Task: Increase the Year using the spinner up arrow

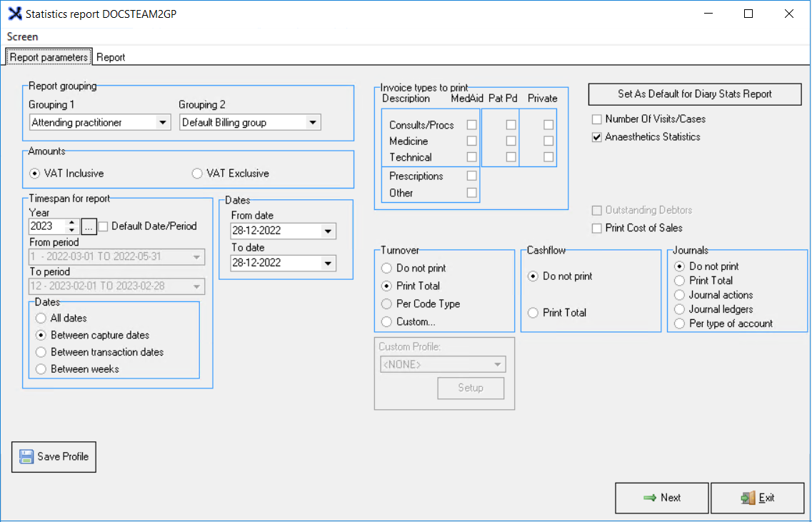Action: point(71,223)
